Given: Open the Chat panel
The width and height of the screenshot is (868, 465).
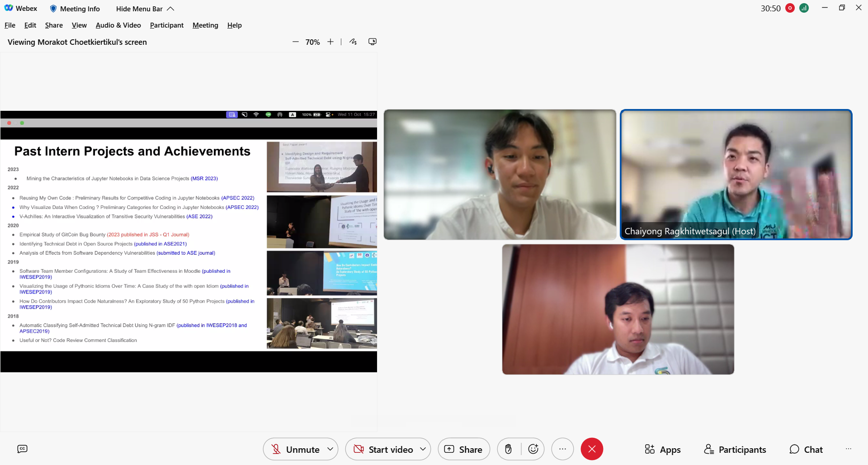Looking at the screenshot, I should click(x=806, y=449).
